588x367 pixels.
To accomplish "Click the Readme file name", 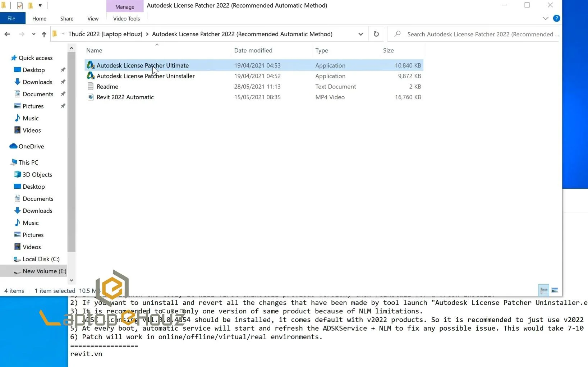I will pos(107,87).
